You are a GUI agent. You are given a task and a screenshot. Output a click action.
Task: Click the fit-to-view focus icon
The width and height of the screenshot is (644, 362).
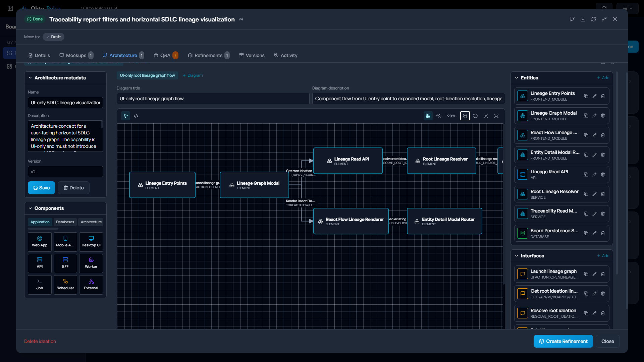486,116
